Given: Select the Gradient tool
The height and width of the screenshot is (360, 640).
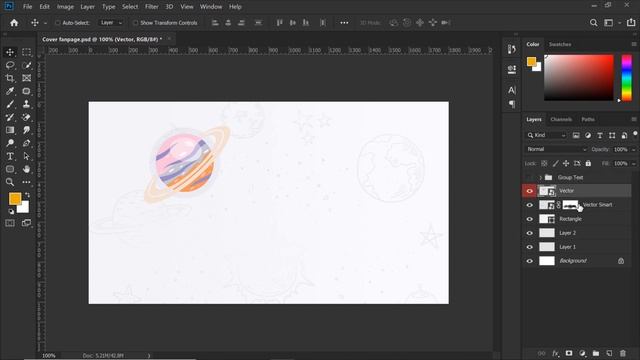Looking at the screenshot, I should coord(10,130).
